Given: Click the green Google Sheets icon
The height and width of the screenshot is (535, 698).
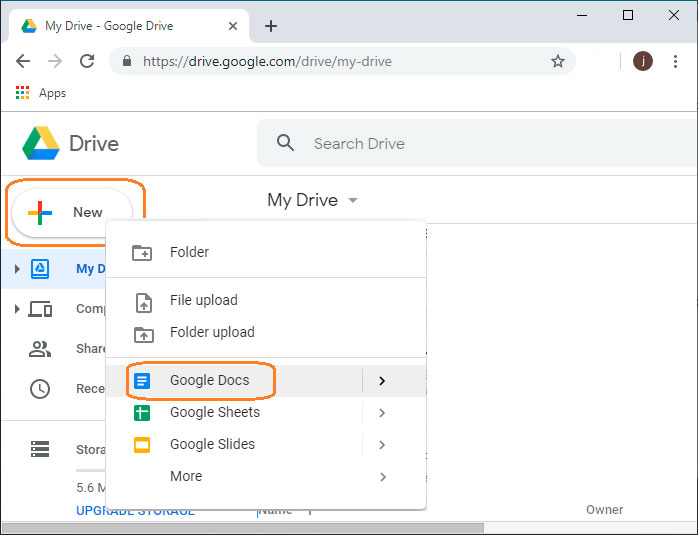Looking at the screenshot, I should (x=142, y=413).
